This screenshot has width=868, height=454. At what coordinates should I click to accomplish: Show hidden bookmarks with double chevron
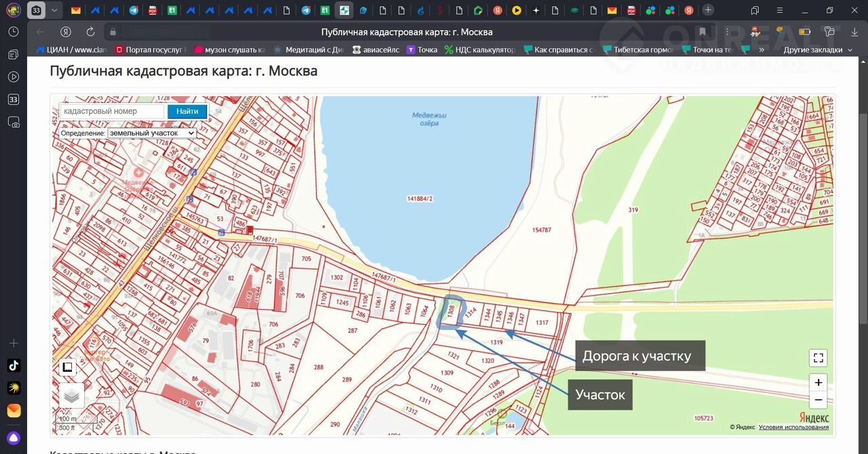coord(762,49)
